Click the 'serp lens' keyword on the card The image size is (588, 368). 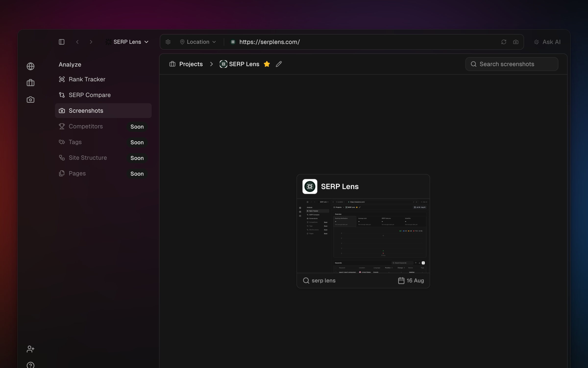click(x=323, y=280)
